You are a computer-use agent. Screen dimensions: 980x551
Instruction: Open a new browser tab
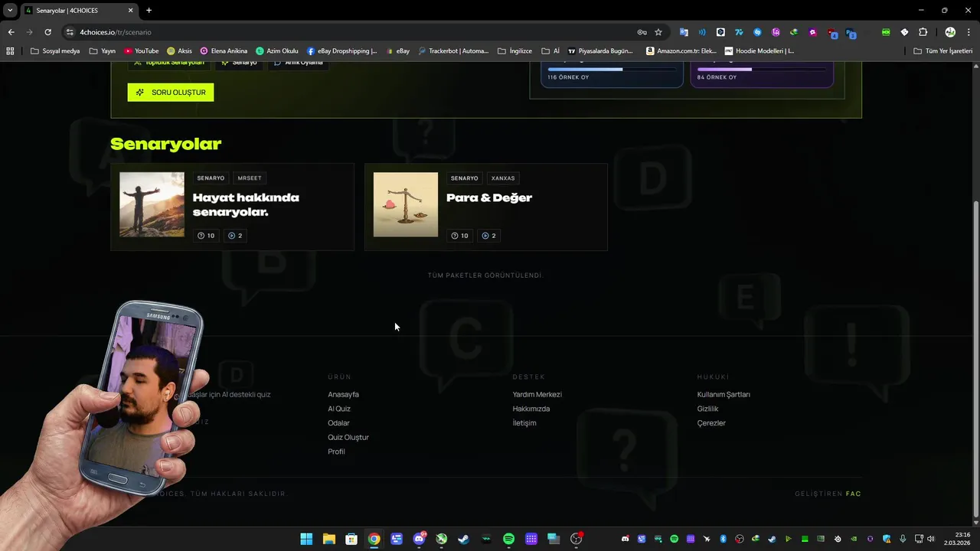click(x=149, y=11)
